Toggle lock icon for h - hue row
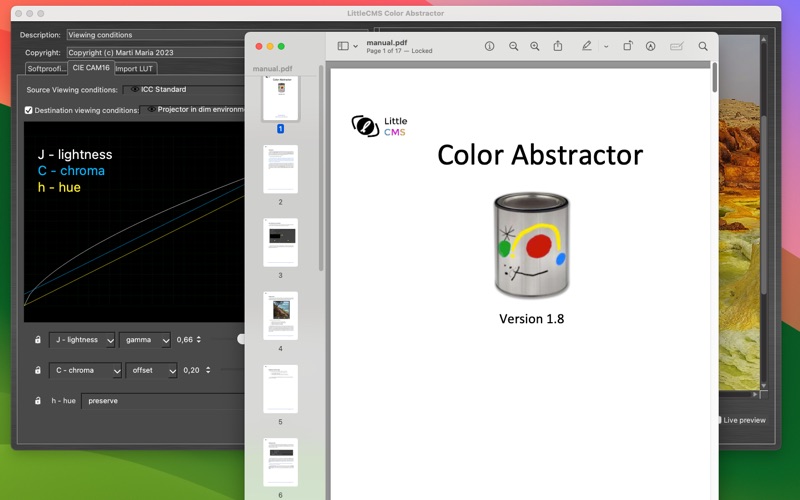 pyautogui.click(x=38, y=401)
